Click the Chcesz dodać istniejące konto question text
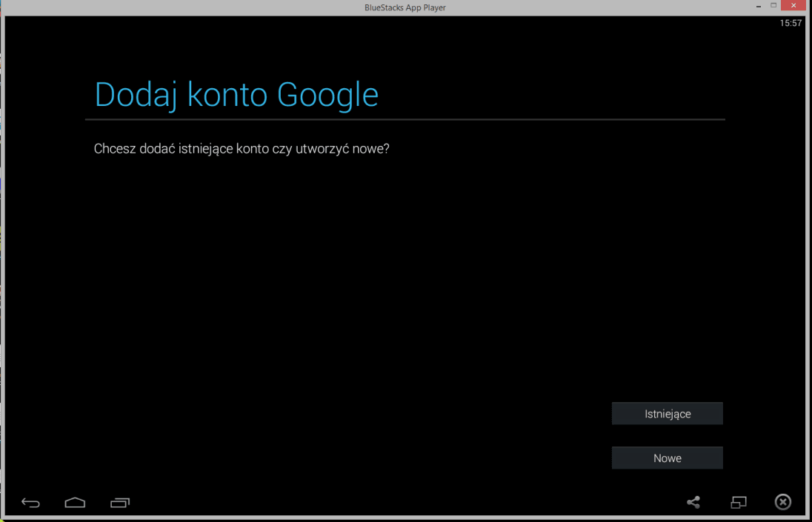 click(x=242, y=149)
